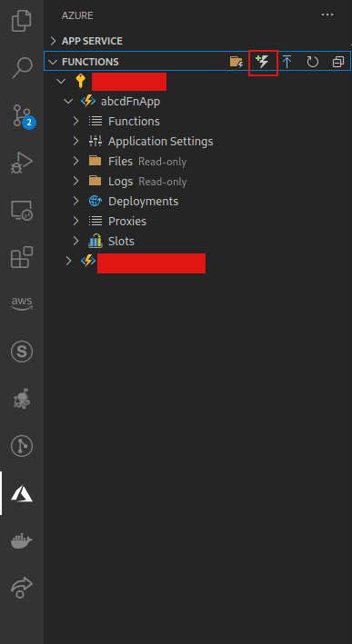Viewport: 352px width, 644px height.
Task: Select the Slots tree item
Action: point(121,241)
